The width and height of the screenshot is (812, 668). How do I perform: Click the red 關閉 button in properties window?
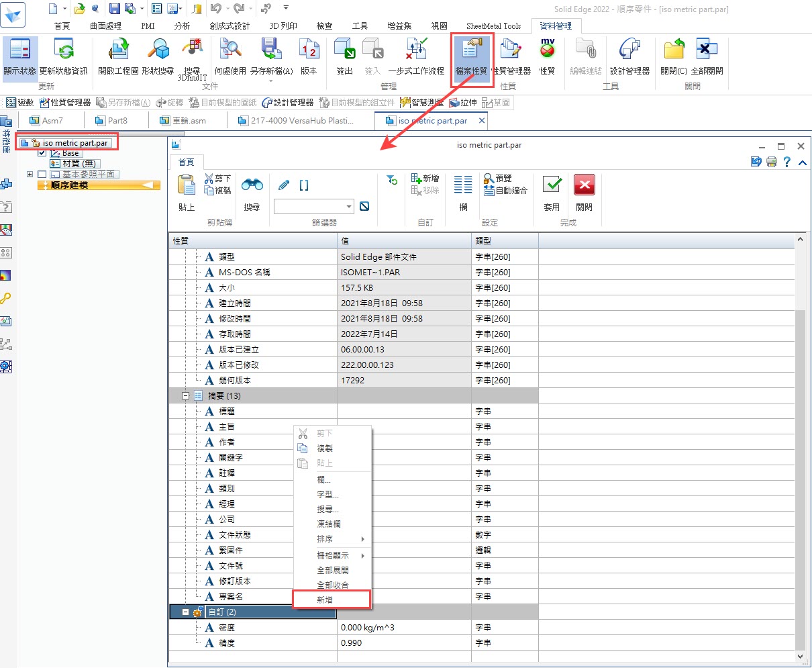click(x=585, y=193)
